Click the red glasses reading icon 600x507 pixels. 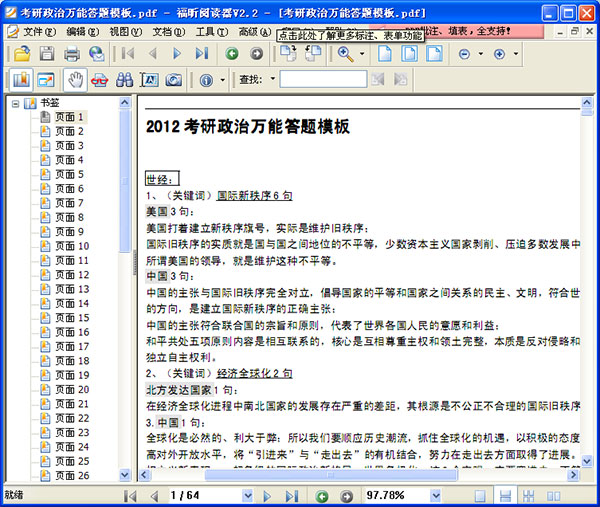(x=99, y=80)
